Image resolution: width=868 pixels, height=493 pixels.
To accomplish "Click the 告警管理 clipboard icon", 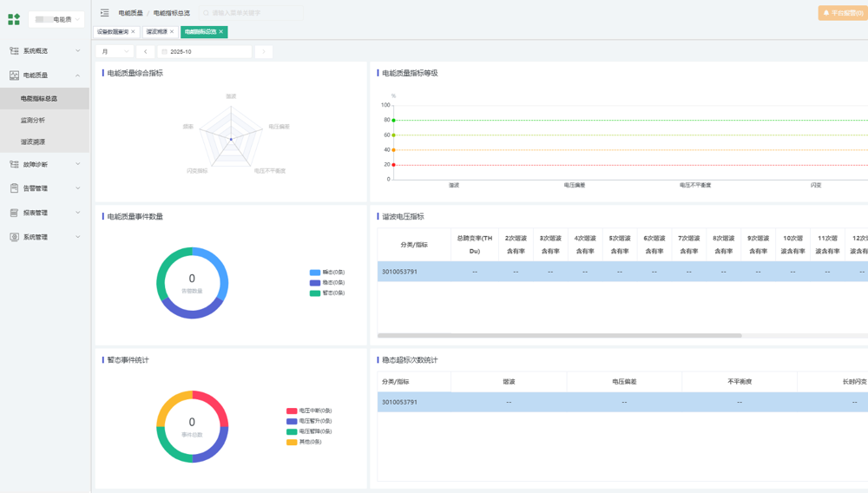I will point(14,188).
